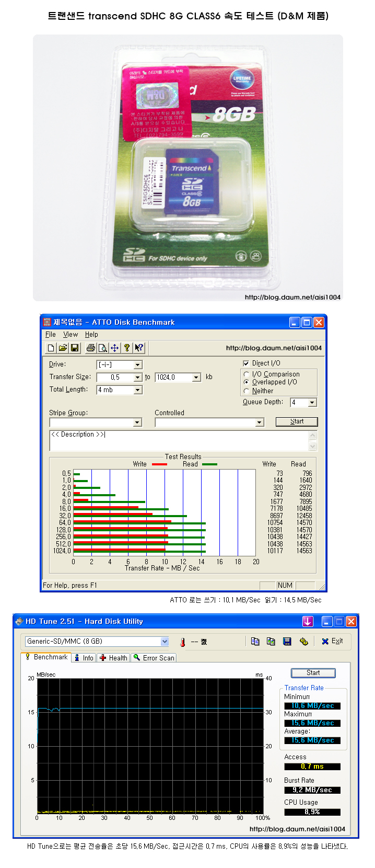Switch to the Error Scan tab

coord(154,658)
